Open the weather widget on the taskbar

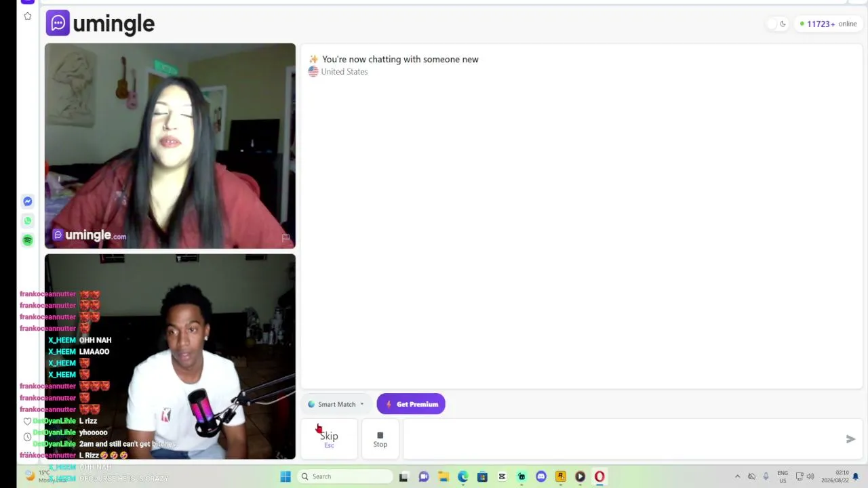click(x=47, y=476)
